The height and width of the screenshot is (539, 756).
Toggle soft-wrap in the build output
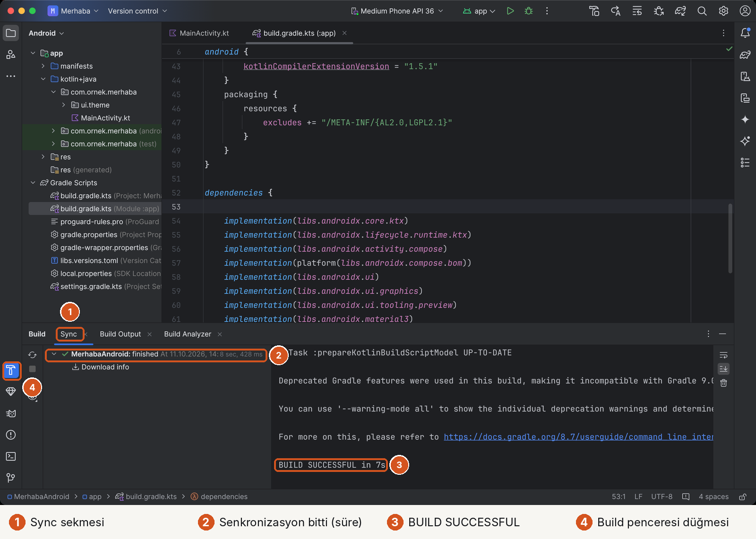click(723, 355)
